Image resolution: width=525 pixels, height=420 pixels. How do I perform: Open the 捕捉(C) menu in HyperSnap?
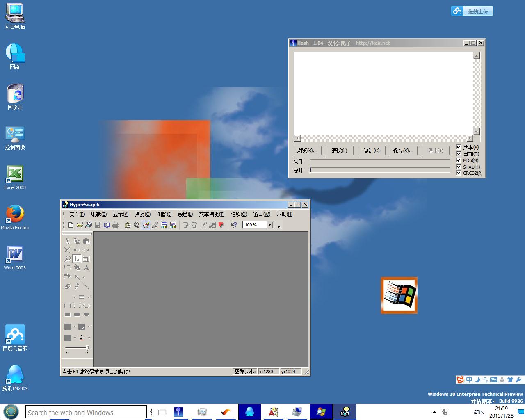point(143,214)
